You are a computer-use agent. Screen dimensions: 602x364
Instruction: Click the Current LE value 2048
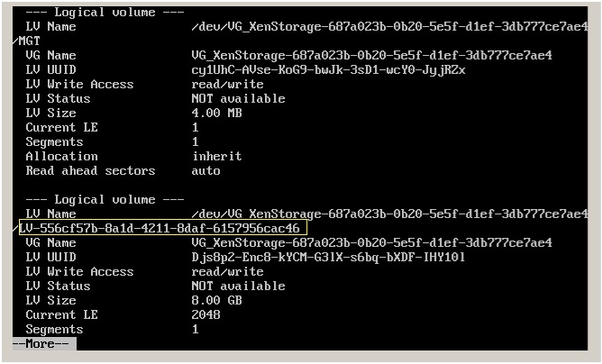205,314
